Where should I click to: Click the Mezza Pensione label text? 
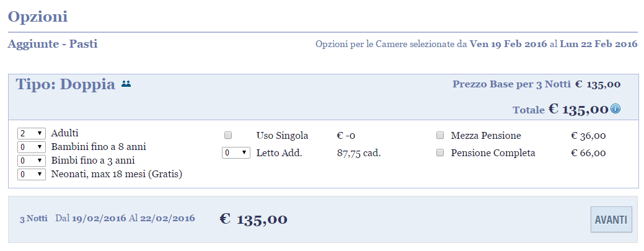click(486, 136)
